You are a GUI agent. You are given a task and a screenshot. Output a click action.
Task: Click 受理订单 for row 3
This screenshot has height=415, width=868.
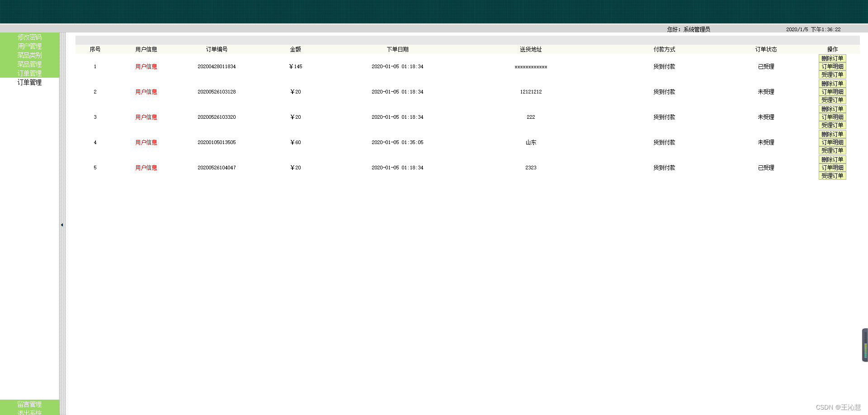(x=832, y=125)
